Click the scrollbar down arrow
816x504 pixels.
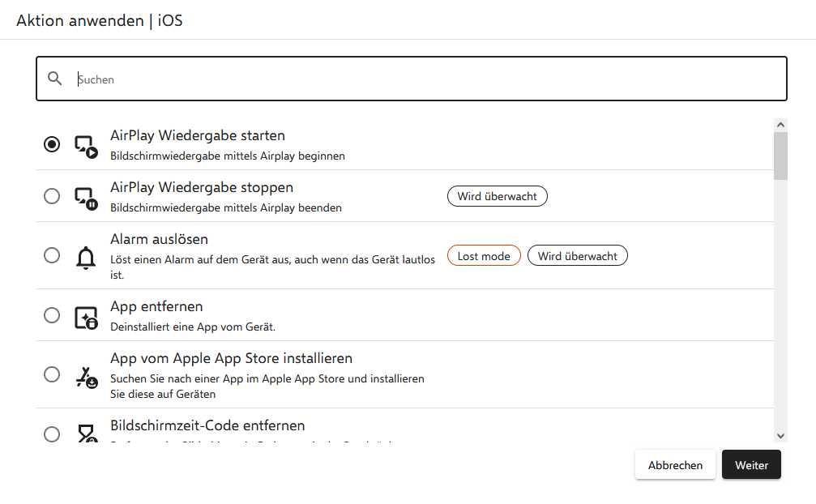click(780, 436)
